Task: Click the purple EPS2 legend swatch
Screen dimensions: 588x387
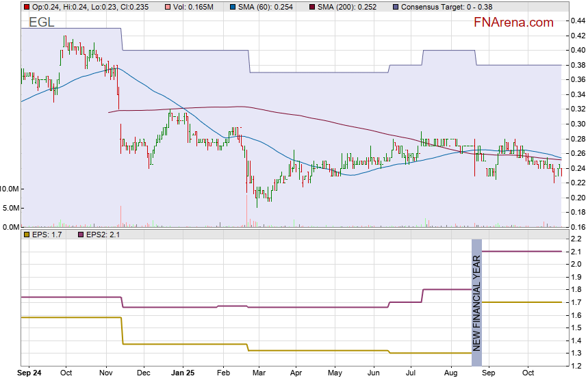Action: pos(79,235)
